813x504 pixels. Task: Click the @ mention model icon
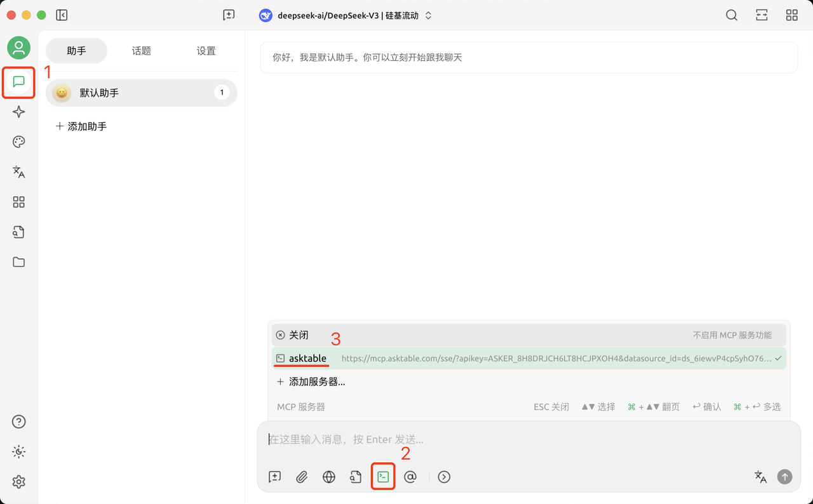[x=410, y=477]
